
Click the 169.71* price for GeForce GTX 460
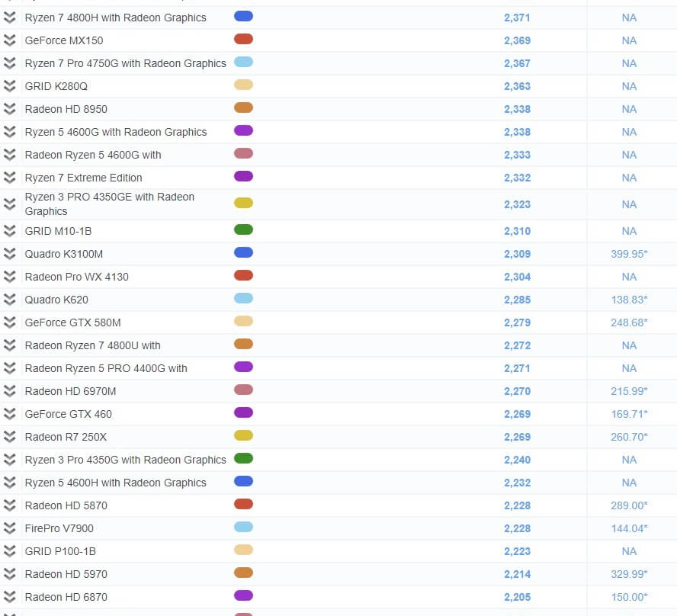pyautogui.click(x=629, y=415)
